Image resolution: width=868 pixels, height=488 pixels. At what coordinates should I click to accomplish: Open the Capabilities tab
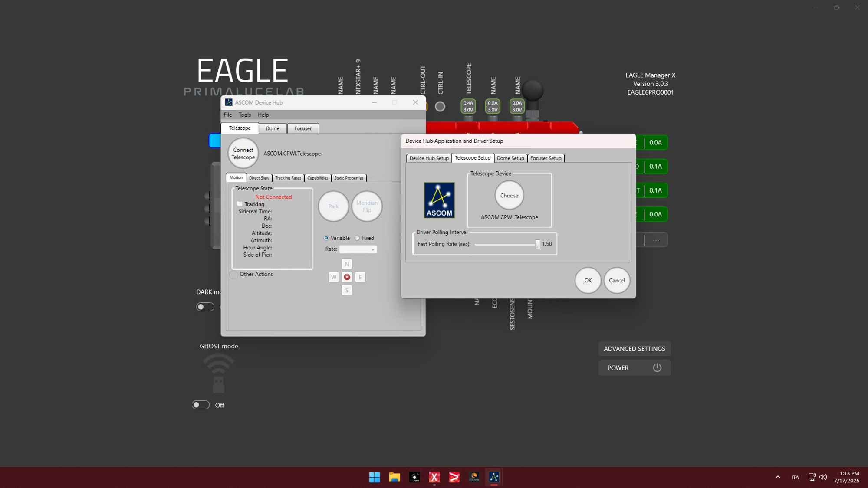[x=318, y=178]
